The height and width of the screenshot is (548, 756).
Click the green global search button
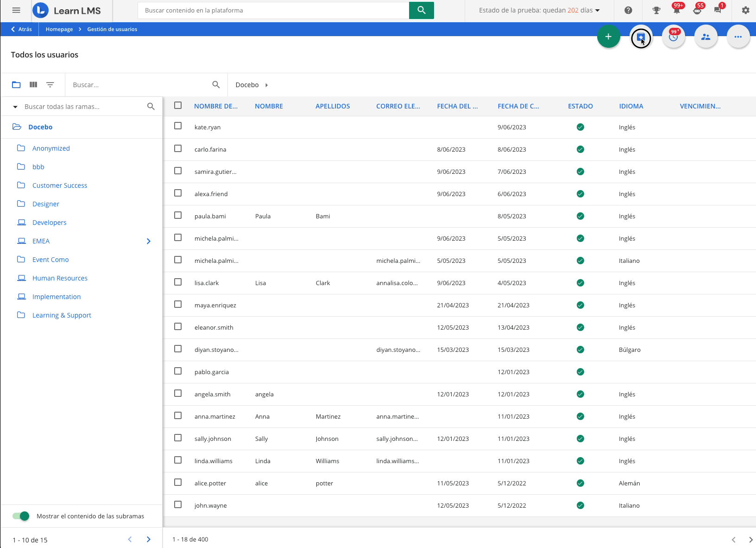pyautogui.click(x=421, y=10)
